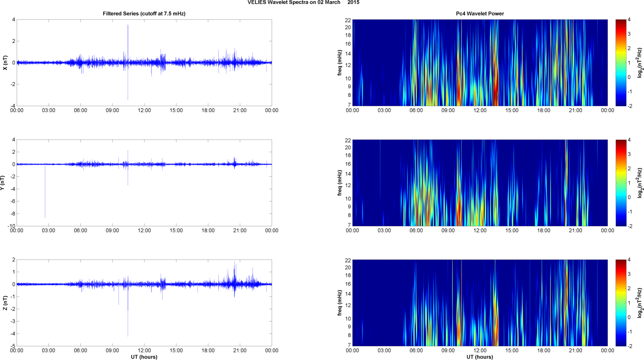Click the "21:00" tick under the Z time series
The height and width of the screenshot is (360, 644).
[240, 350]
